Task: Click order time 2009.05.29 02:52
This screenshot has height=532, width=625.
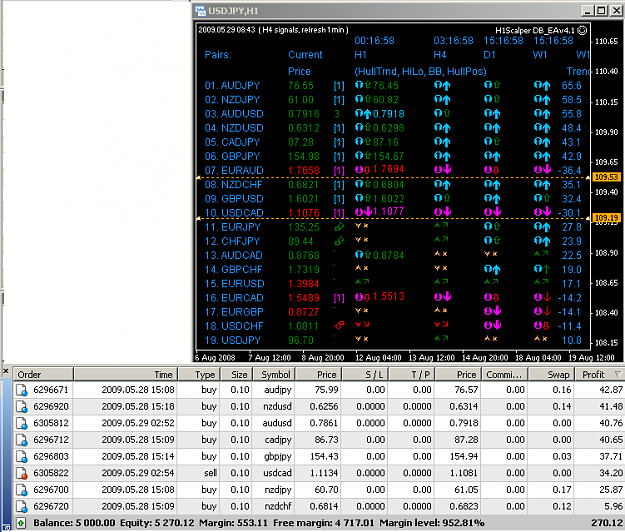Action: pos(138,423)
